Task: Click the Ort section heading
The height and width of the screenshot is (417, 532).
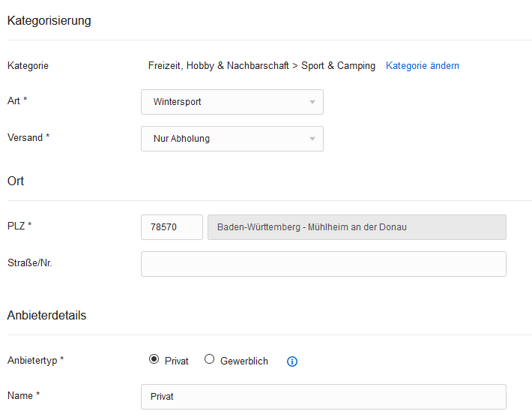Action: 16,181
